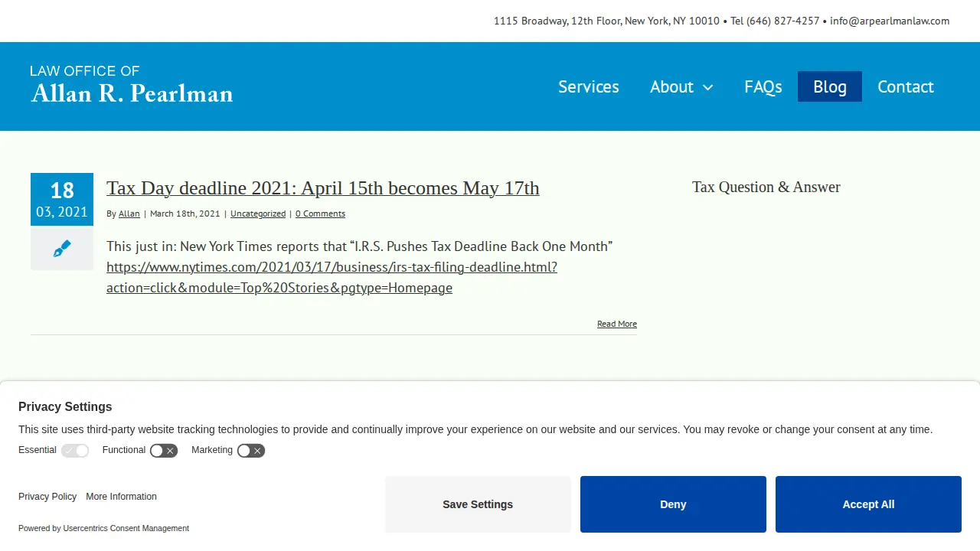Go to the Contact page
The width and height of the screenshot is (980, 551).
coord(906,86)
